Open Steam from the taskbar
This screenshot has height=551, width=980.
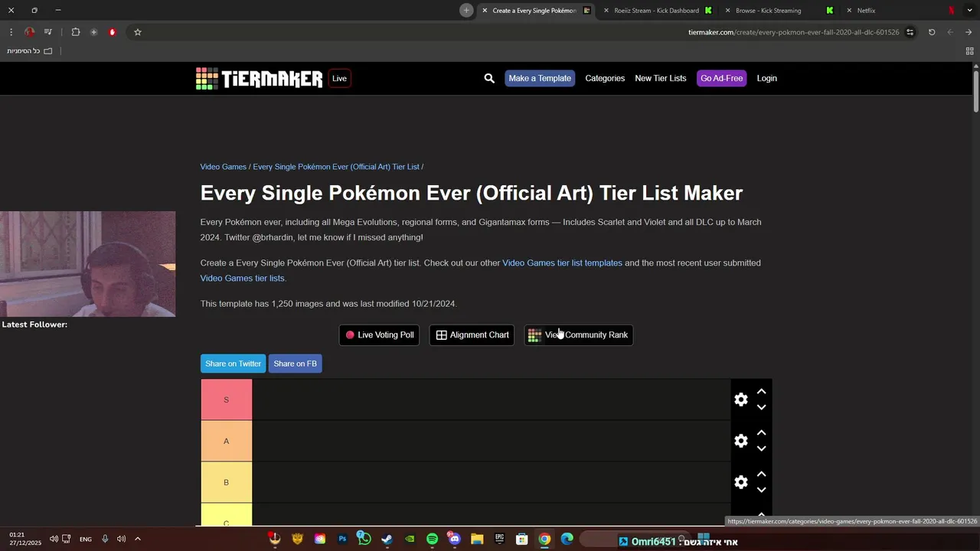tap(387, 539)
